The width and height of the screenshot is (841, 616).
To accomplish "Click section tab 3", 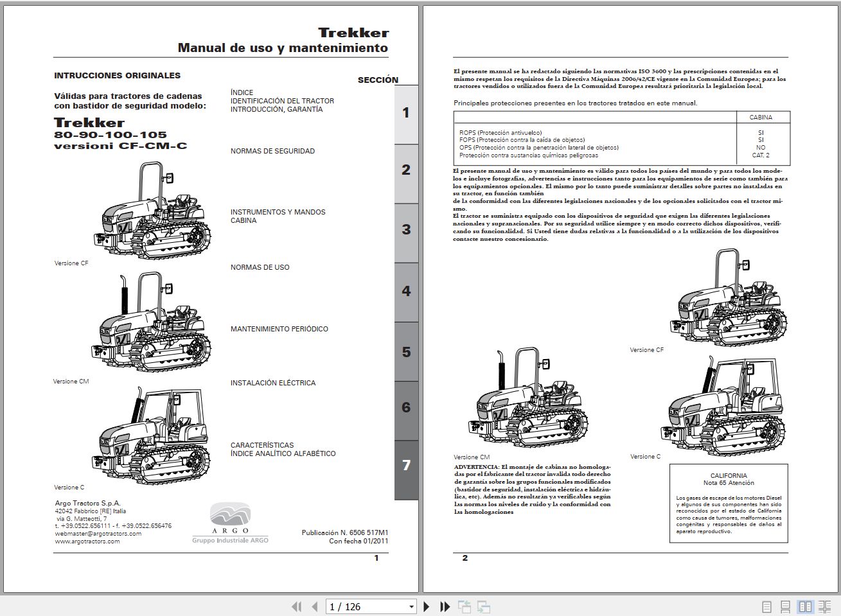I will click(406, 233).
